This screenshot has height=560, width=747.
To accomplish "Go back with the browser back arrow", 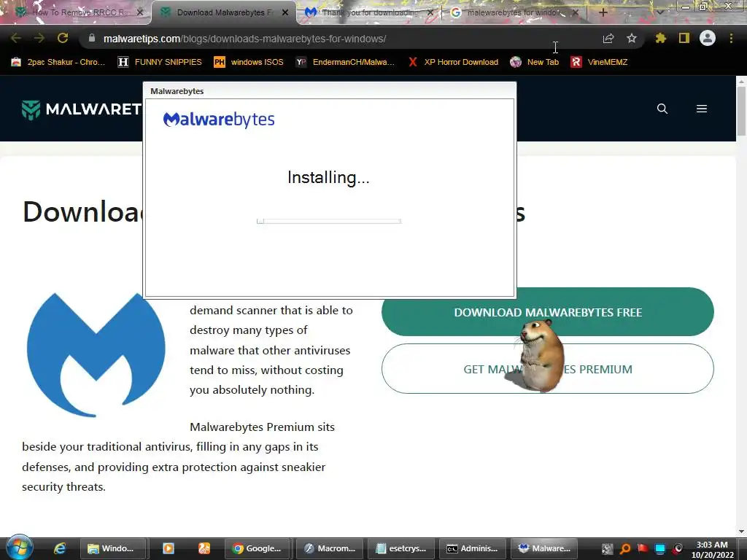I will (16, 38).
